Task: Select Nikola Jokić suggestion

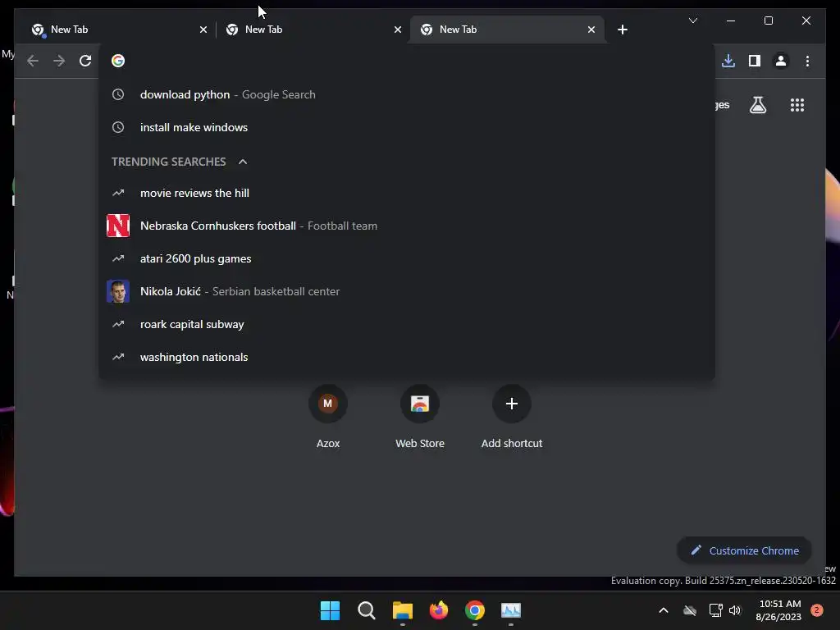Action: click(x=407, y=291)
